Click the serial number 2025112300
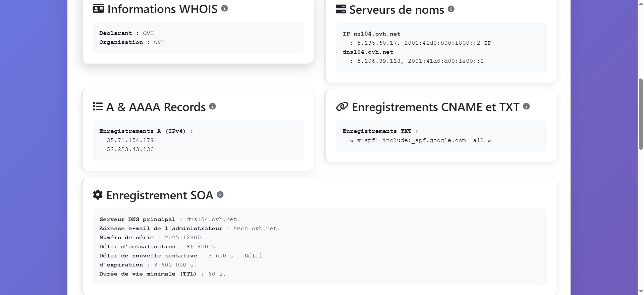Image resolution: width=644 pixels, height=295 pixels. tap(183, 237)
